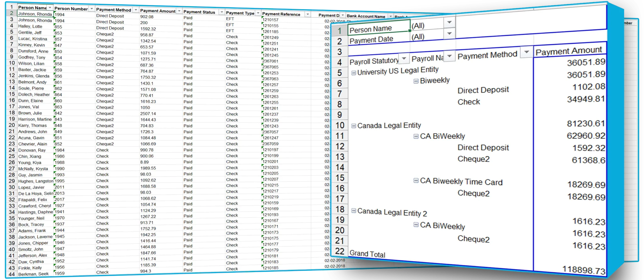The height and width of the screenshot is (280, 644).
Task: Open pivot Payment Date (All) filter dropdown
Action: (449, 34)
